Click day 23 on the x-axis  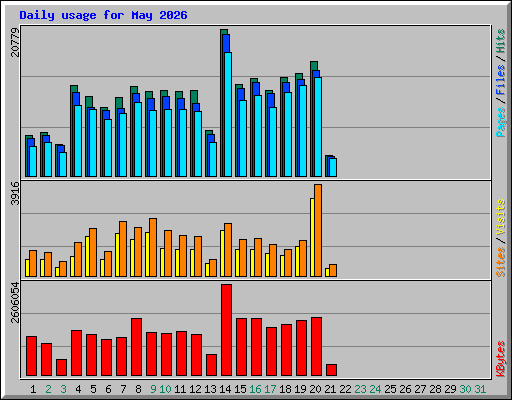coord(360,389)
